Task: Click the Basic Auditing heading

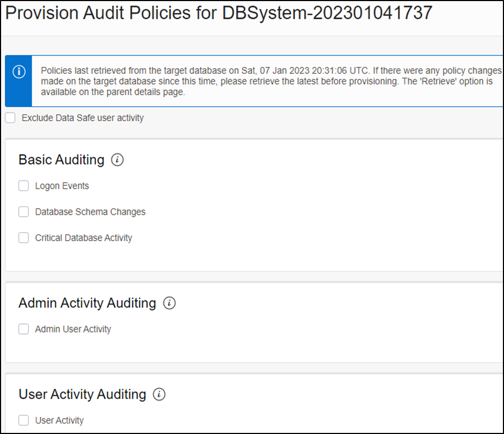Action: [x=61, y=160]
